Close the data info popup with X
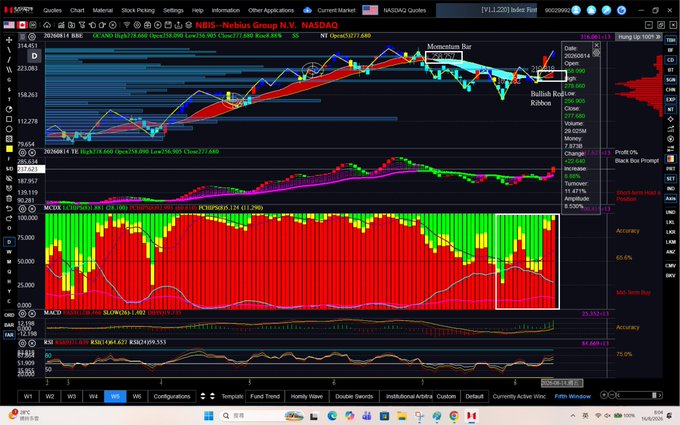680x425 pixels. 596,45
